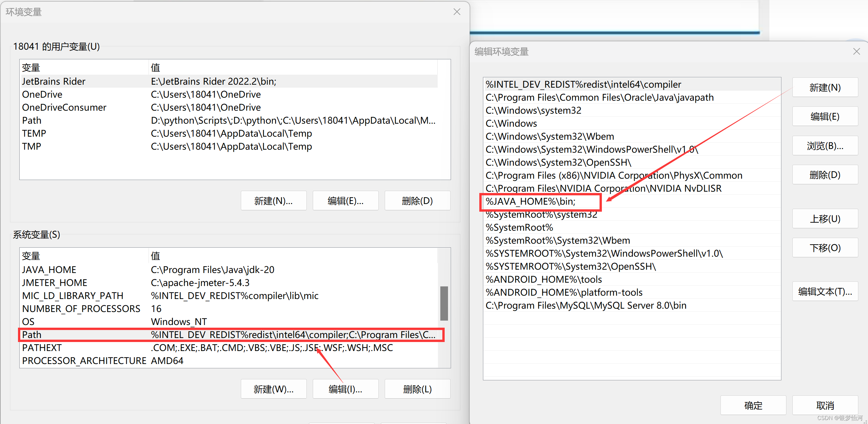Click the 新建(N) button to add a path entry
868x424 pixels.
825,87
